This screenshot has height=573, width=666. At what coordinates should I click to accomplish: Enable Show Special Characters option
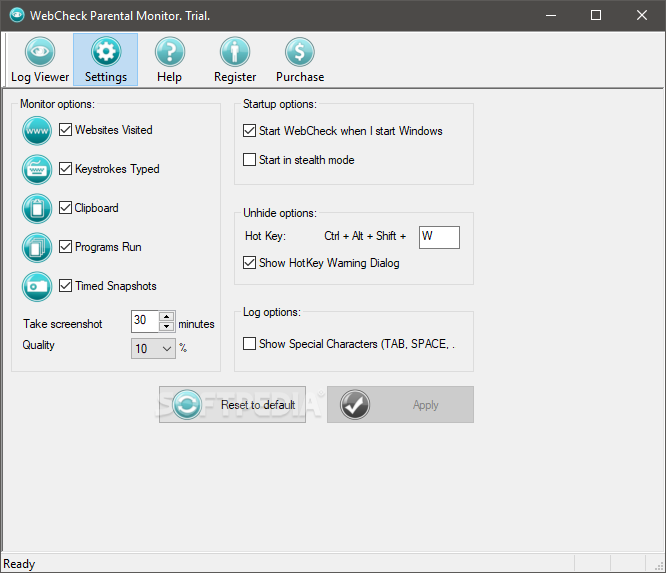click(249, 343)
